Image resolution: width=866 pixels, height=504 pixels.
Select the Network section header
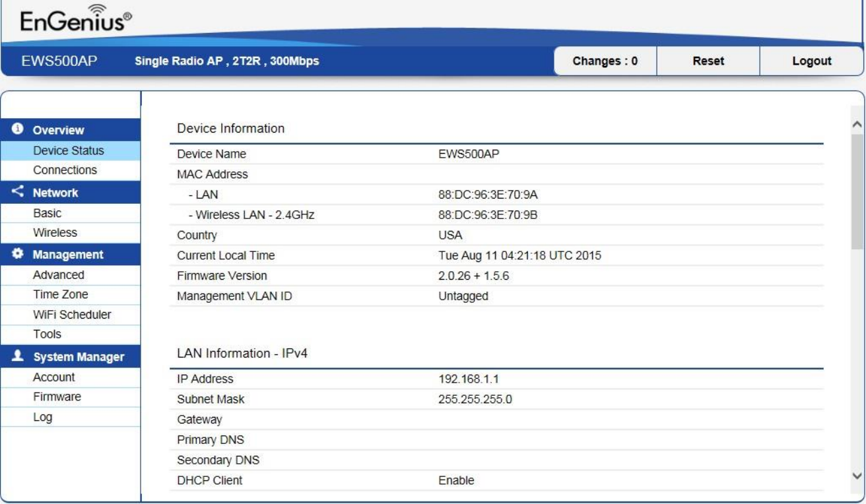71,193
